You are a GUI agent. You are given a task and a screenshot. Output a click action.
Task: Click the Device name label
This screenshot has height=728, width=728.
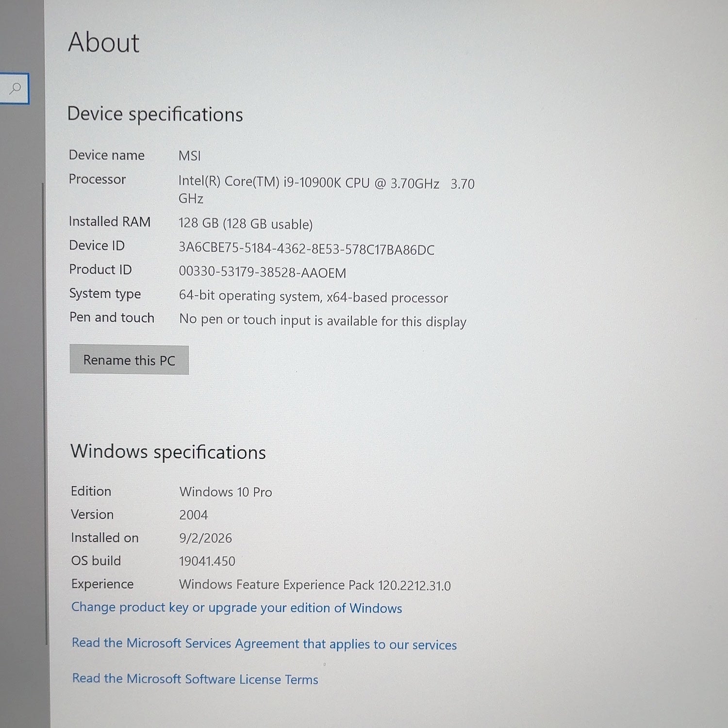pos(107,155)
